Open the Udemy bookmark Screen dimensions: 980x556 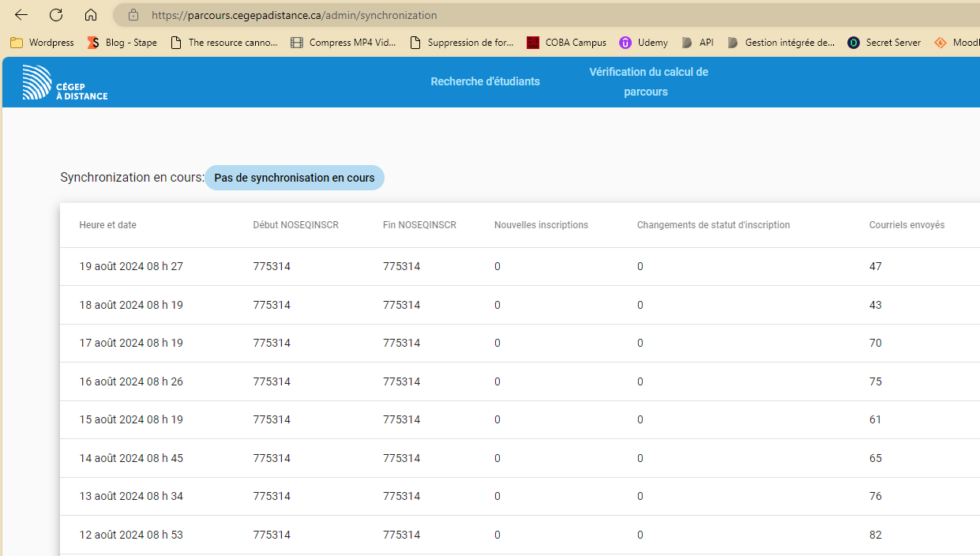click(x=644, y=43)
